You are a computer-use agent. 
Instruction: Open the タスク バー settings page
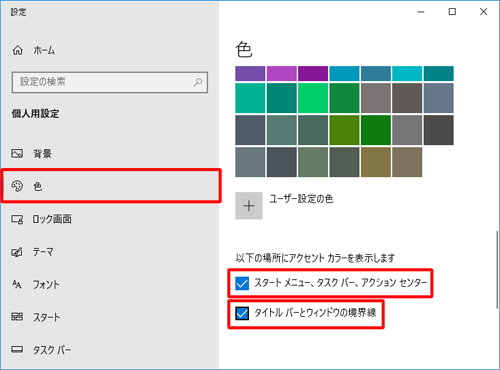pos(52,350)
